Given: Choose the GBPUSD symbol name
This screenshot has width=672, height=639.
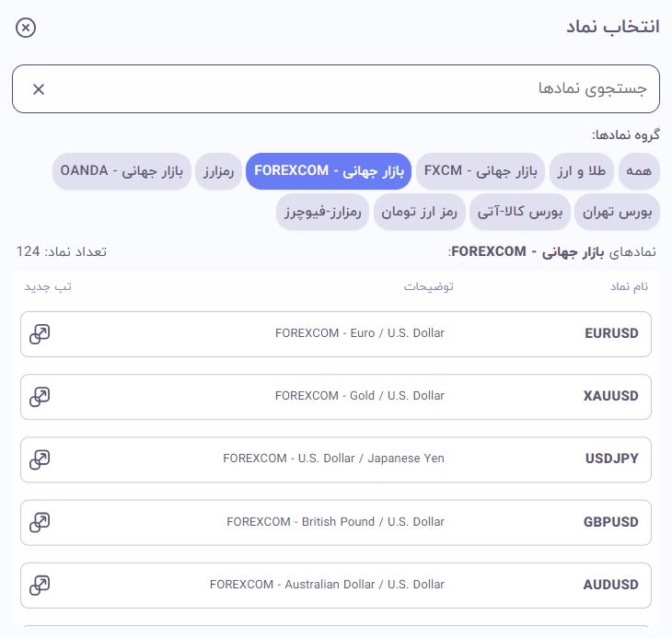Looking at the screenshot, I should (611, 521).
